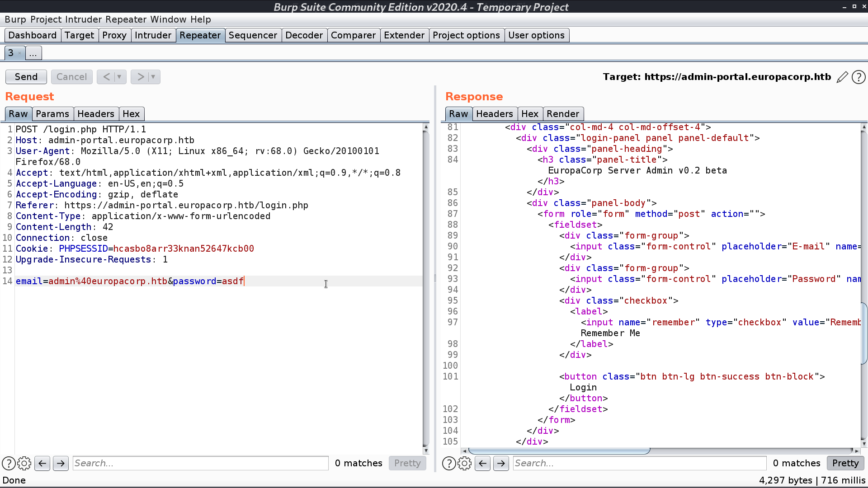The image size is (868, 488).
Task: Go back to previous request in history
Action: click(106, 77)
